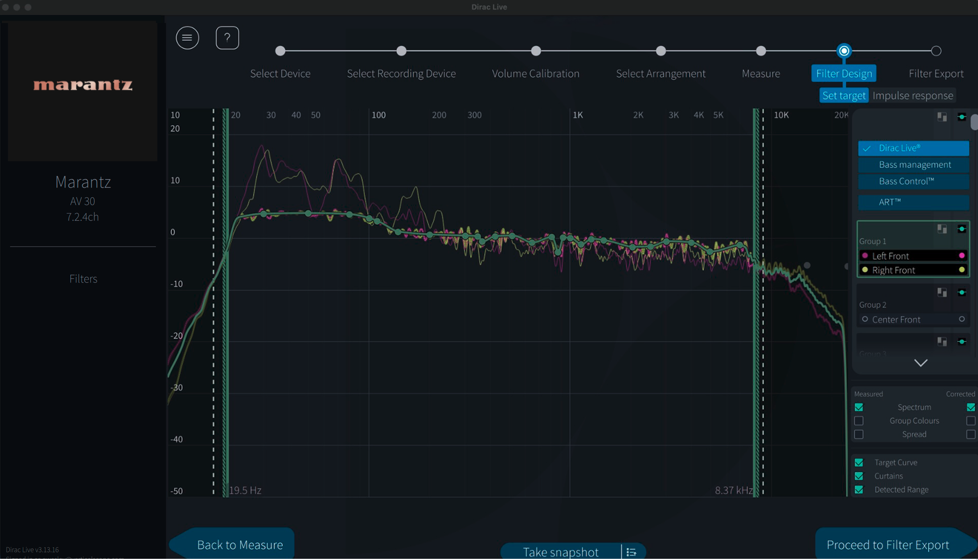Open the hamburger menu icon
Image resolution: width=978 pixels, height=560 pixels.
tap(187, 38)
